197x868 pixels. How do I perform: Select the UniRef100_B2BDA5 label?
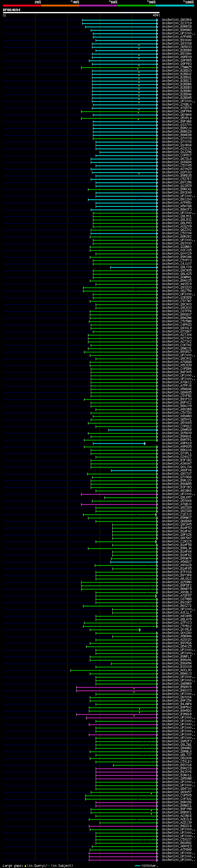176,98
